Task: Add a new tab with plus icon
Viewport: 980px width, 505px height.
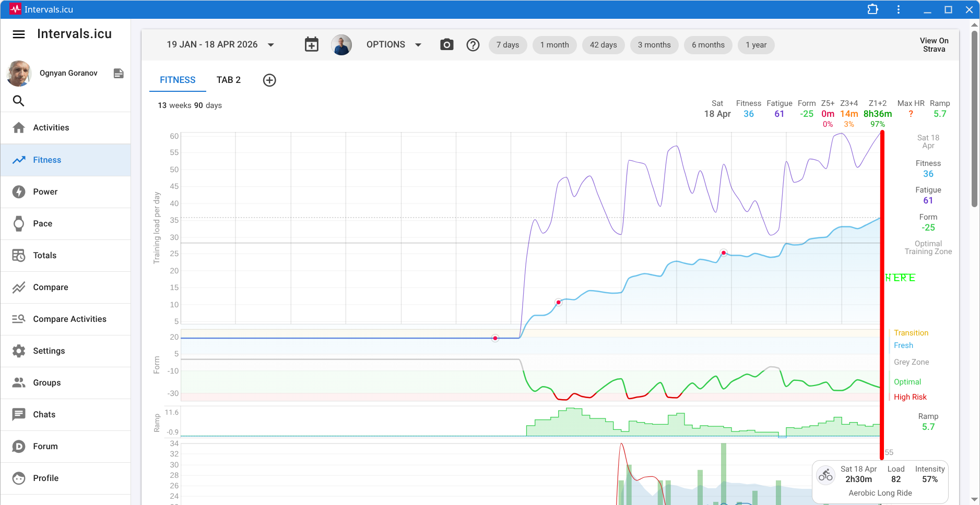Action: [x=269, y=80]
